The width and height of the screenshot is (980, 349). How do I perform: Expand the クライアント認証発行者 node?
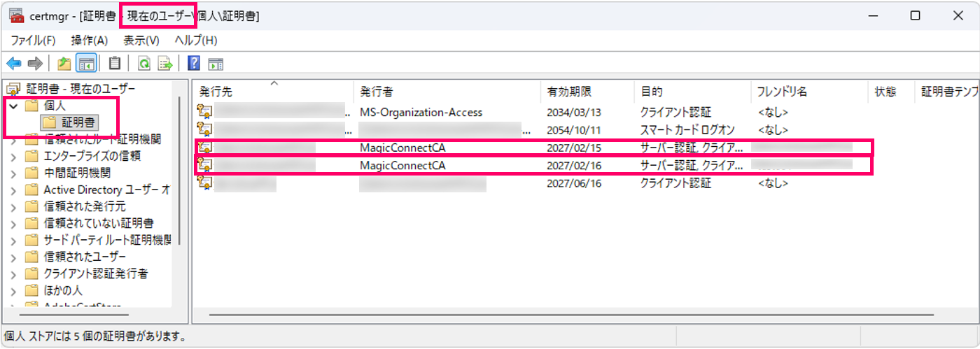(13, 273)
